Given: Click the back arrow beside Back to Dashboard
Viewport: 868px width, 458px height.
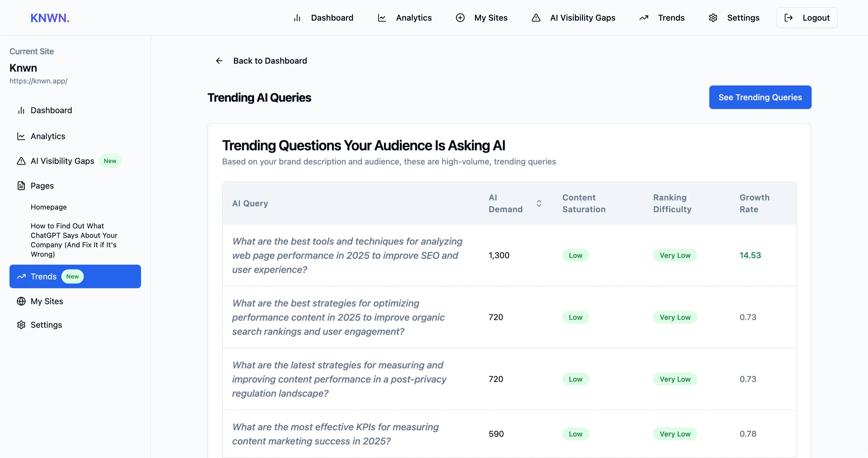Looking at the screenshot, I should pos(219,61).
